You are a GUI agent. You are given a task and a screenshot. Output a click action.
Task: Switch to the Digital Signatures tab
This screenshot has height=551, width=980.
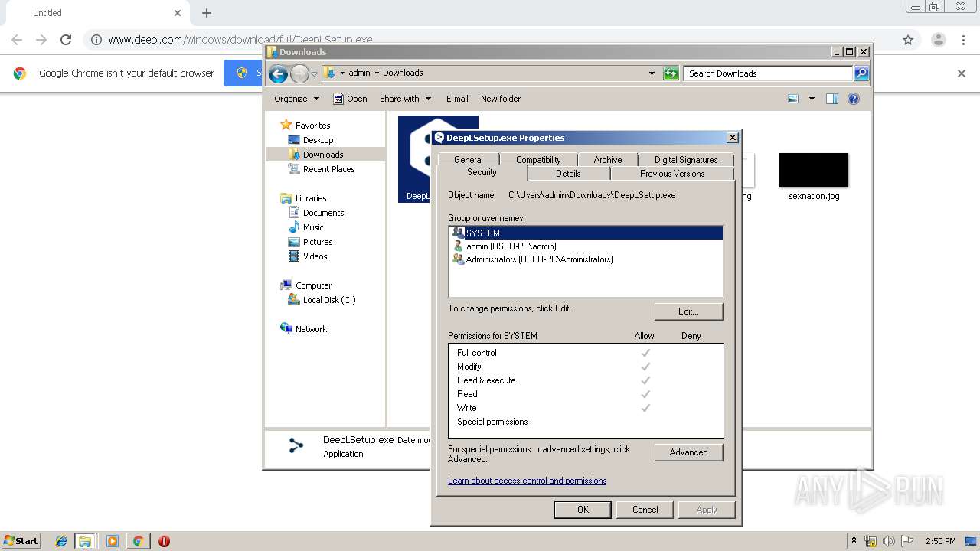(x=686, y=160)
